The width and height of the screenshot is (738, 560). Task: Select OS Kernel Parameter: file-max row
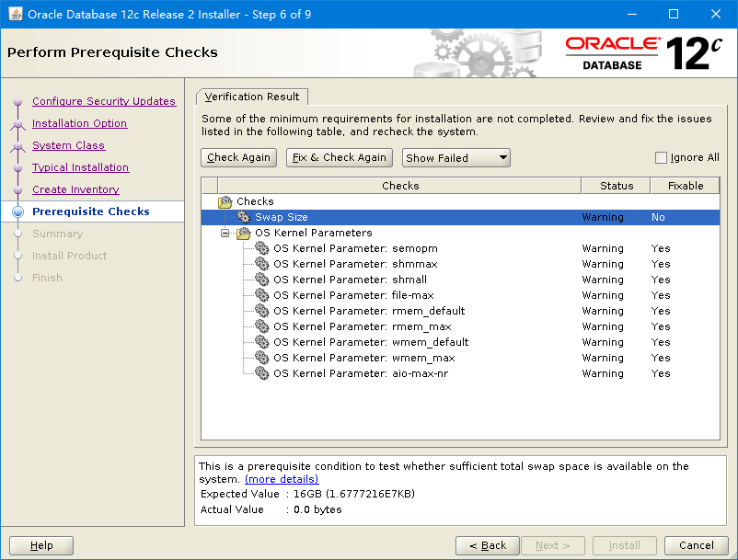(460, 295)
